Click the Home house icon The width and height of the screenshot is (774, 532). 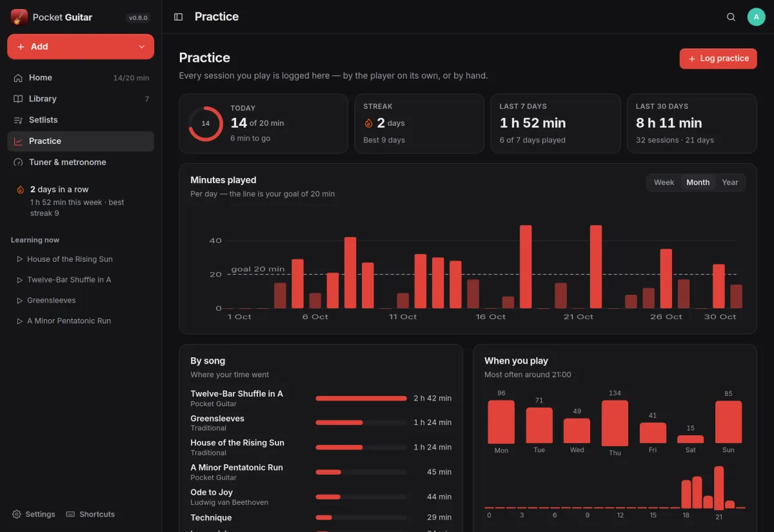click(x=18, y=77)
